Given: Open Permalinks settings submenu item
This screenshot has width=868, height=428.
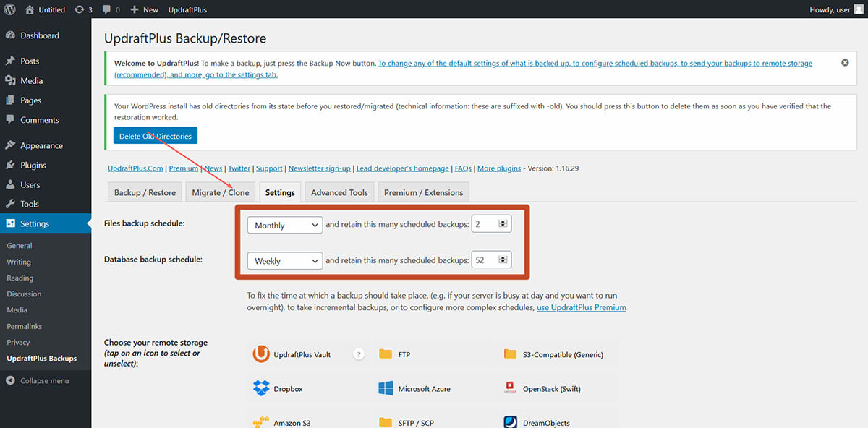Looking at the screenshot, I should (x=25, y=326).
